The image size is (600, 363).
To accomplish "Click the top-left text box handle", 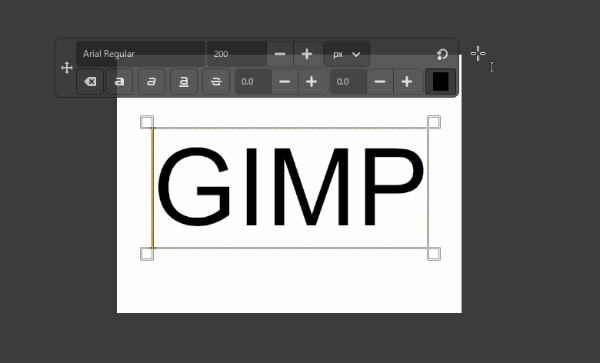I will pos(147,122).
